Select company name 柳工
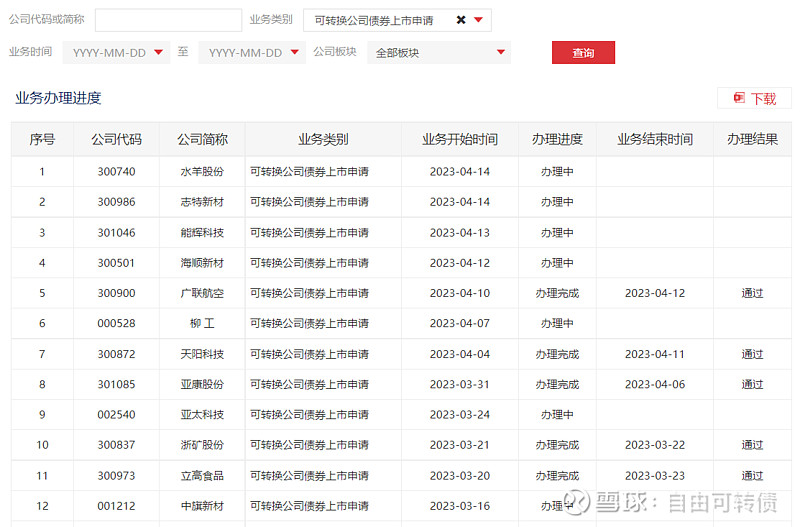800x527 pixels. [202, 323]
